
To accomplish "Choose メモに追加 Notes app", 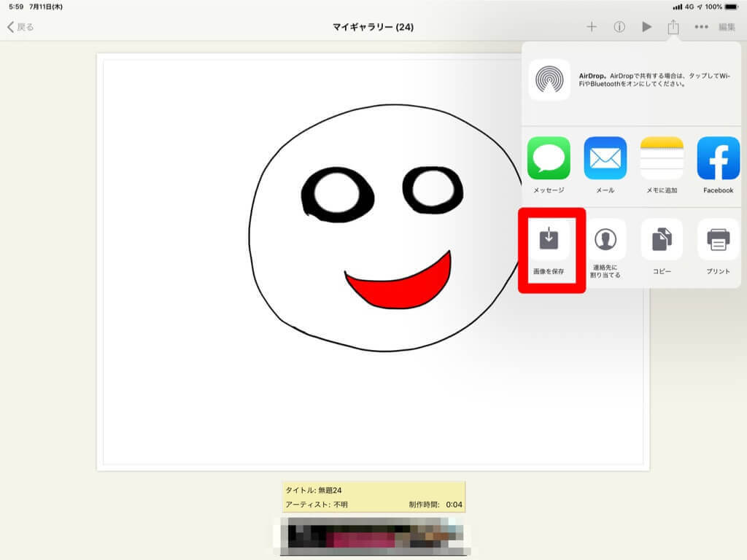I will pos(662,165).
